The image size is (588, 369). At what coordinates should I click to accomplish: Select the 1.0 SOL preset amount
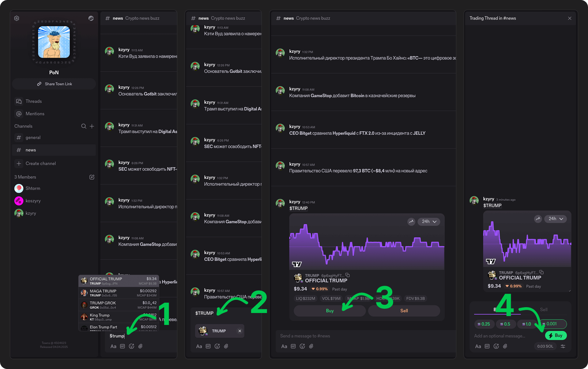coord(527,324)
